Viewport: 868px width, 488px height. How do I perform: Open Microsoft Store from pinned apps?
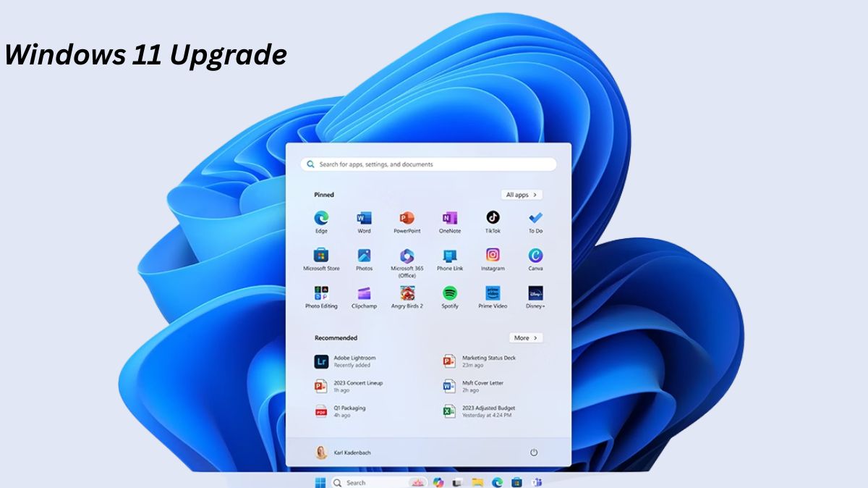pos(321,256)
